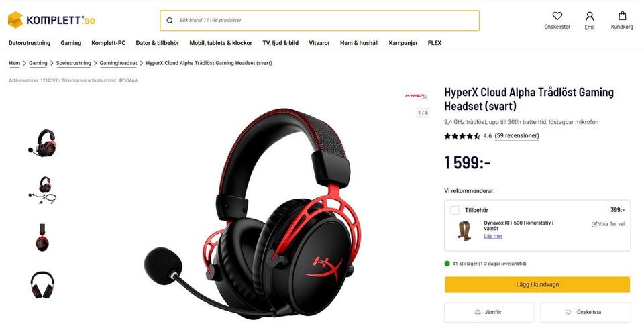Click the Komplett.se logo
This screenshot has width=644, height=332.
(52, 20)
